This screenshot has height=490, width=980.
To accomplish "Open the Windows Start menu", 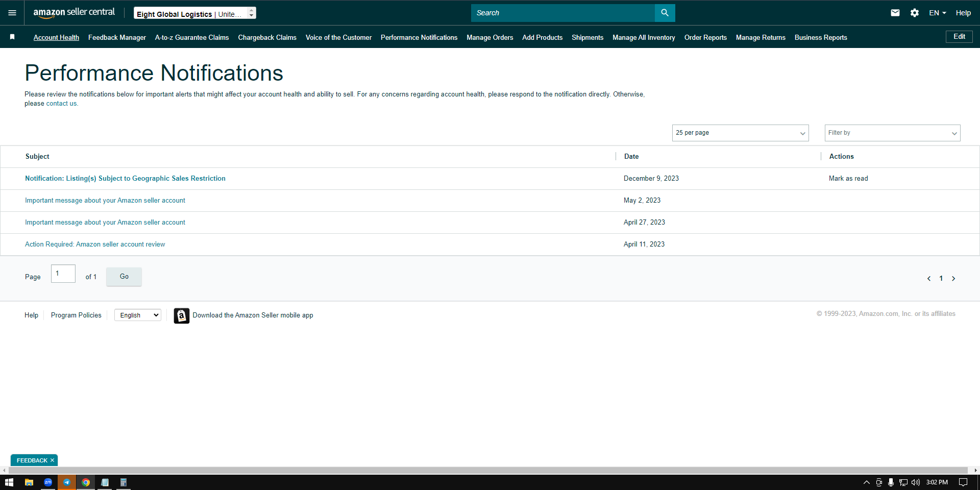I will pyautogui.click(x=9, y=482).
